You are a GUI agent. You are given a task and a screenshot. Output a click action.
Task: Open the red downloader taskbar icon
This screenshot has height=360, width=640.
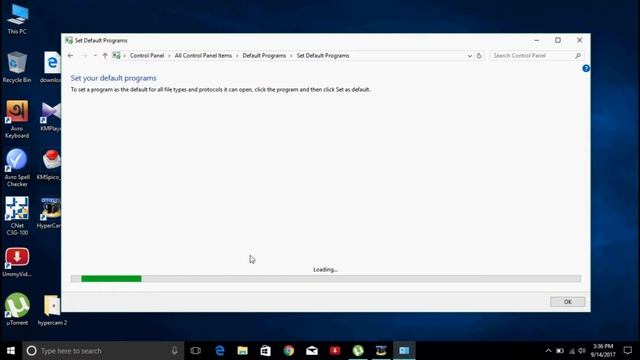point(335,351)
